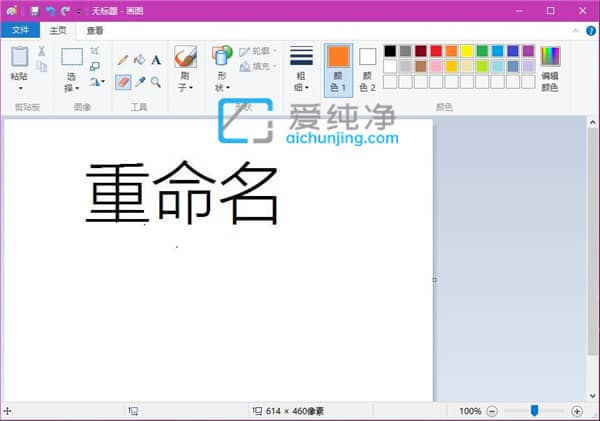Select the Color 1 button
Screen dimensions: 600x421
coord(338,70)
